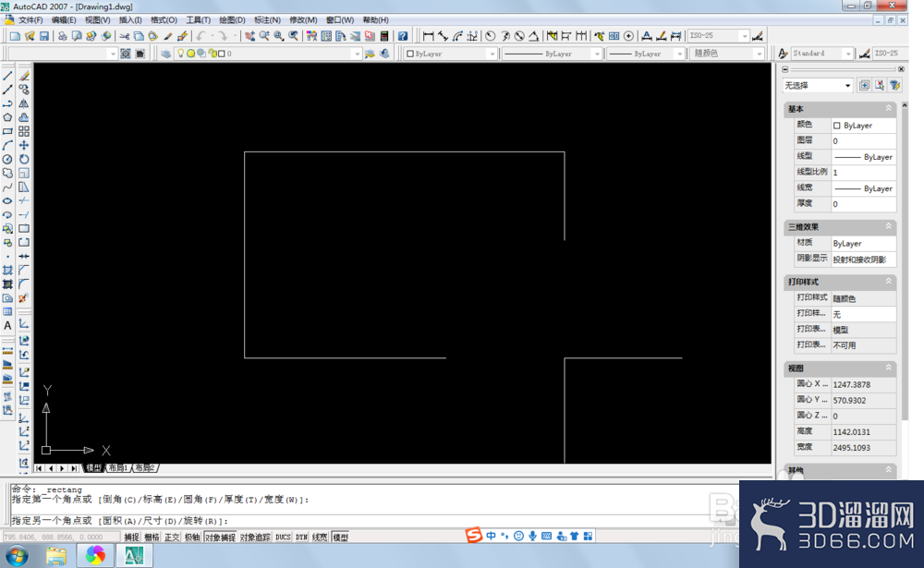Select the Move modify tool
Viewport: 924px width, 568px height.
24,146
